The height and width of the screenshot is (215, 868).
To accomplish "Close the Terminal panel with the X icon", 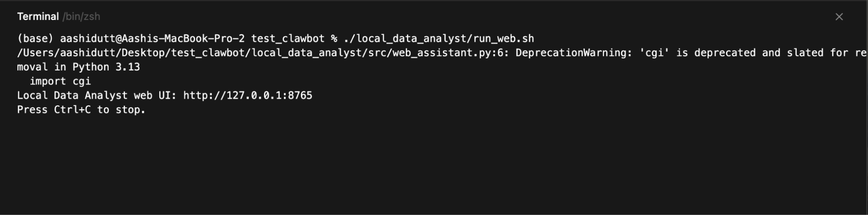I will point(839,17).
